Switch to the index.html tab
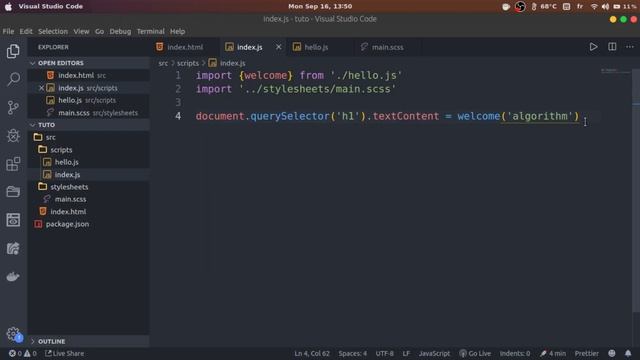Viewport: 640px width, 360px height. [x=184, y=47]
